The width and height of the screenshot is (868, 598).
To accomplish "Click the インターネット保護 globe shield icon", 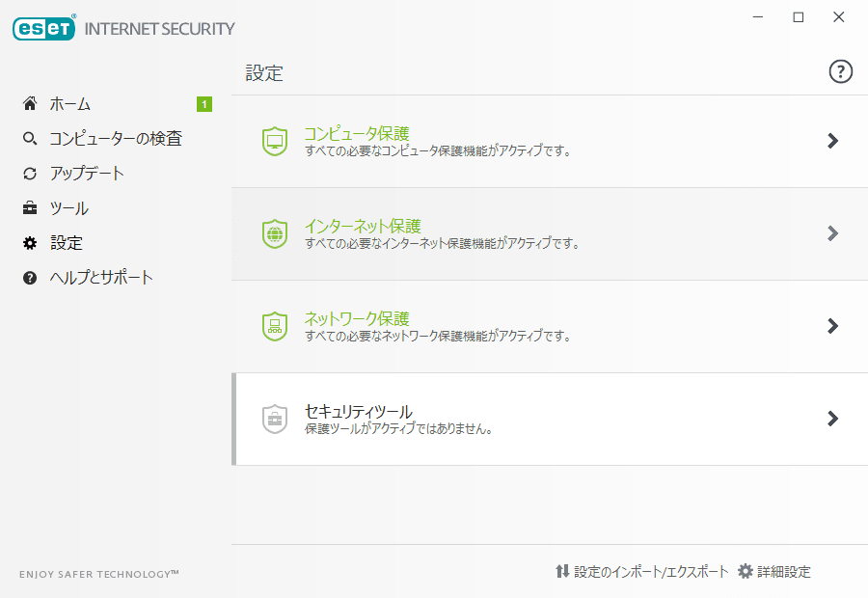I will click(275, 233).
